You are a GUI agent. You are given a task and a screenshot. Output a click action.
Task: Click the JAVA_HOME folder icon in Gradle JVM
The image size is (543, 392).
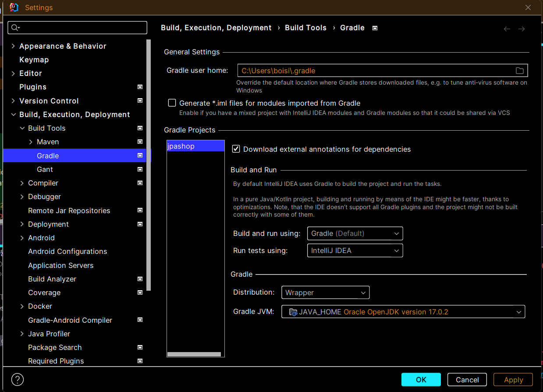pos(294,312)
